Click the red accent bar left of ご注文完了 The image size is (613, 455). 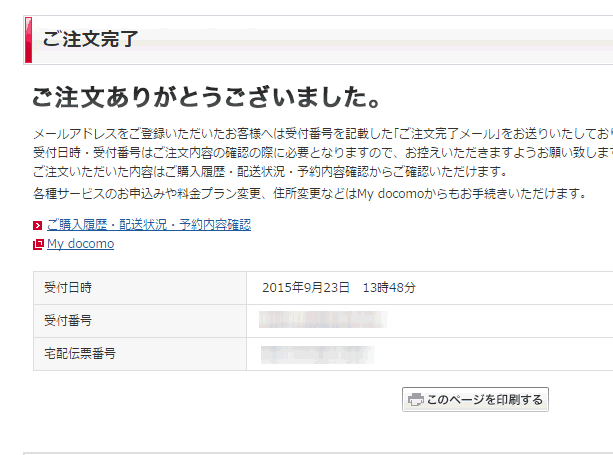(x=28, y=40)
